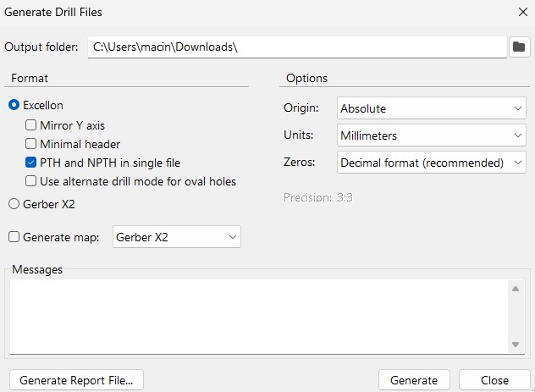Open the Origin dropdown set to Absolute

[x=431, y=108]
